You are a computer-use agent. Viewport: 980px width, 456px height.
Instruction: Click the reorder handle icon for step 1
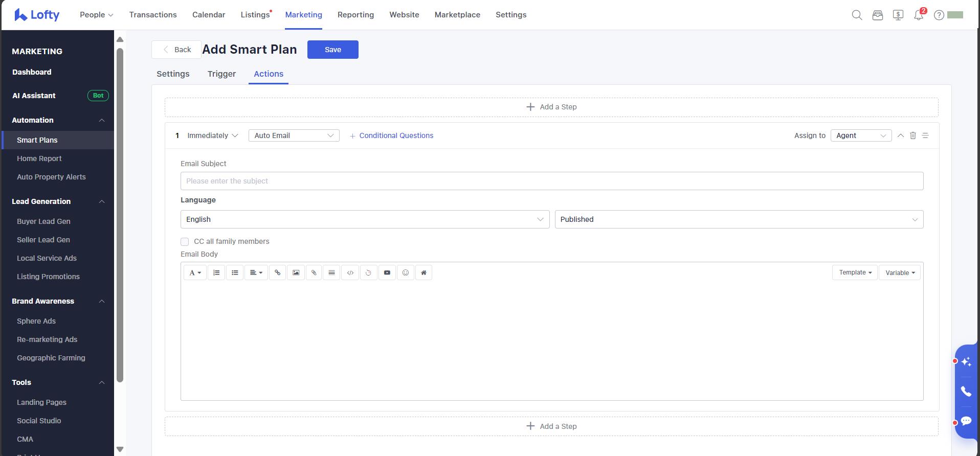(925, 135)
